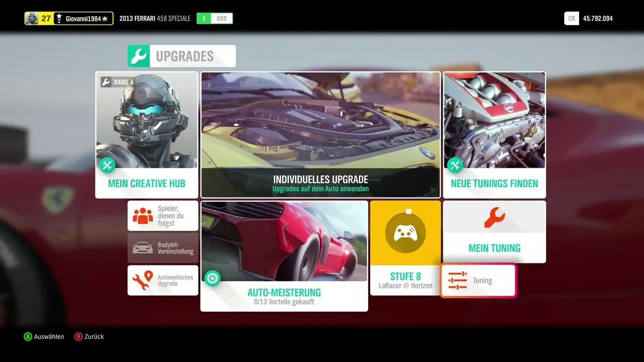Image resolution: width=644 pixels, height=362 pixels.
Task: Open Neue Tunings Finden tile
Action: tap(495, 135)
